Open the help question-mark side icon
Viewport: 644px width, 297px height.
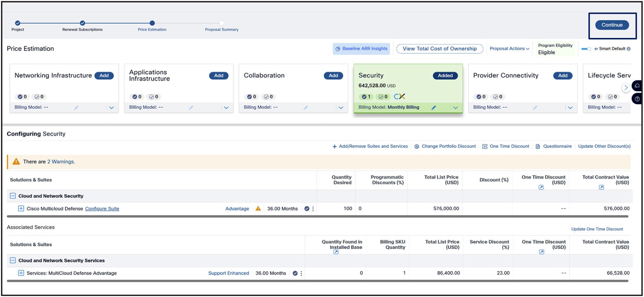pos(637,99)
